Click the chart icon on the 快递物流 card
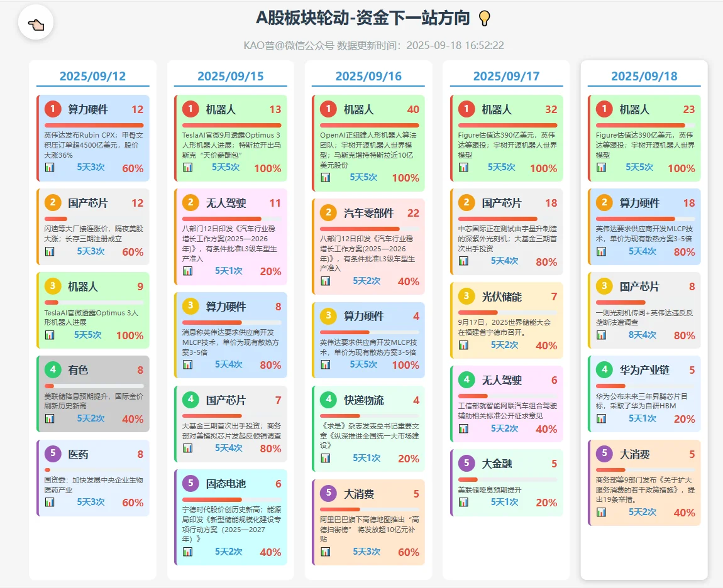Screen dimensions: 723x588 [x=325, y=459]
